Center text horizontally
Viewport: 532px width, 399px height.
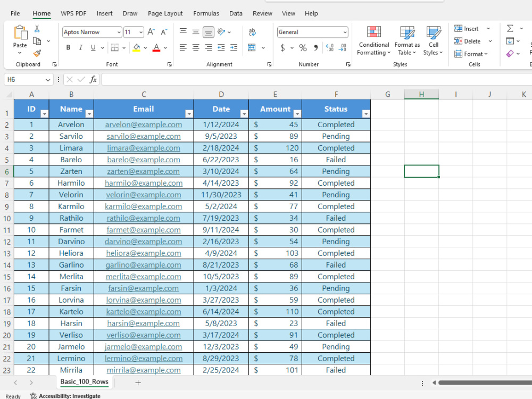[196, 47]
